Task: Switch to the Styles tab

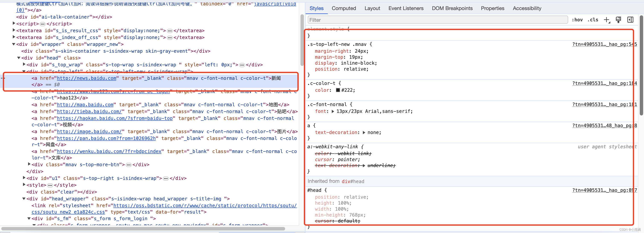Action: (x=316, y=8)
